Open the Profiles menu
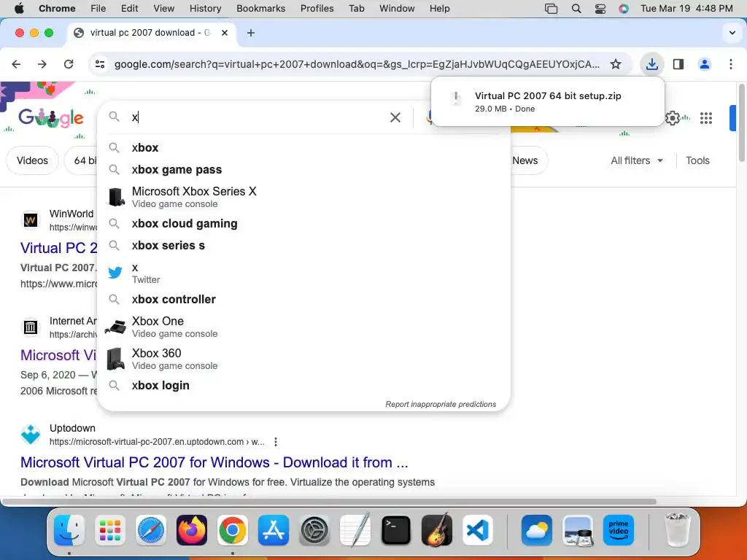The height and width of the screenshot is (560, 747). (x=317, y=8)
